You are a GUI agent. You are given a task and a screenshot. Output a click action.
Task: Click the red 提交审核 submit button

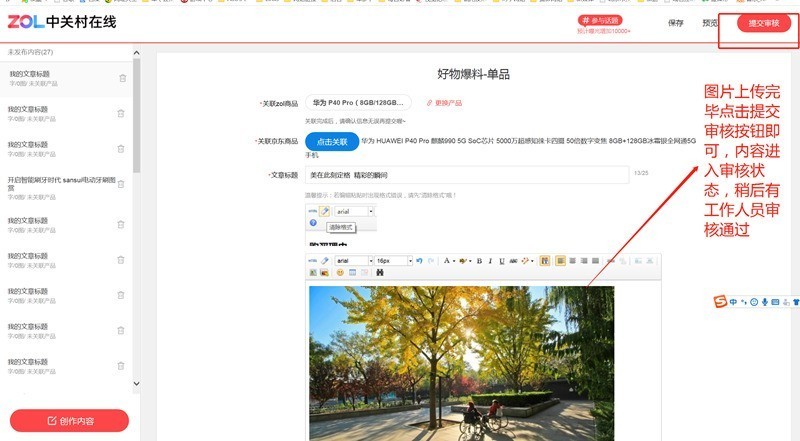pos(764,23)
